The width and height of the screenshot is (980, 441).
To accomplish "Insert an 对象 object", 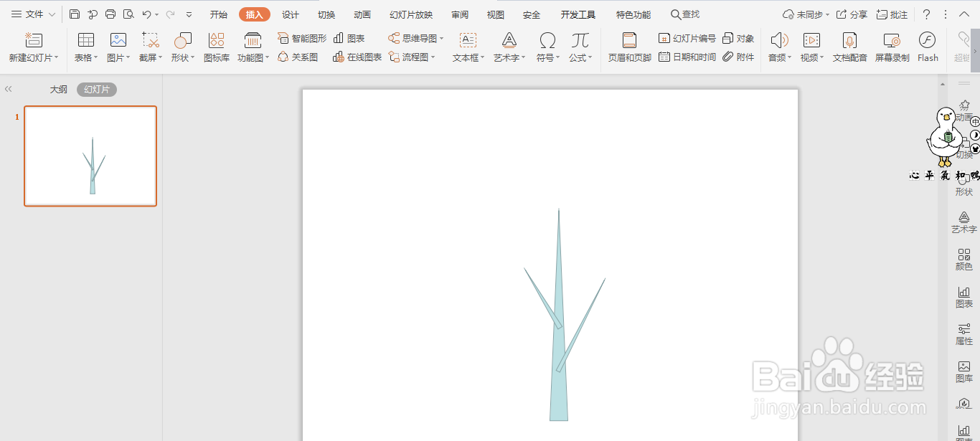I will [738, 38].
